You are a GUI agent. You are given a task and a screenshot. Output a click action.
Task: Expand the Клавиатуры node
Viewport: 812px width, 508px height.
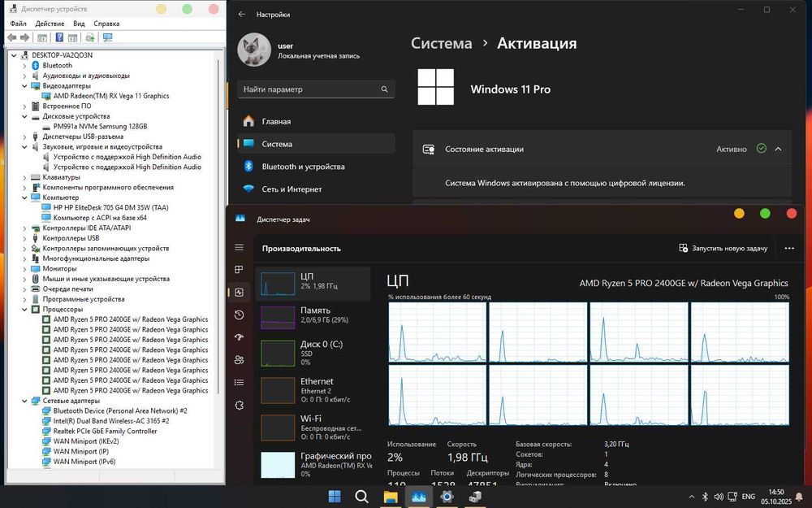[x=24, y=177]
